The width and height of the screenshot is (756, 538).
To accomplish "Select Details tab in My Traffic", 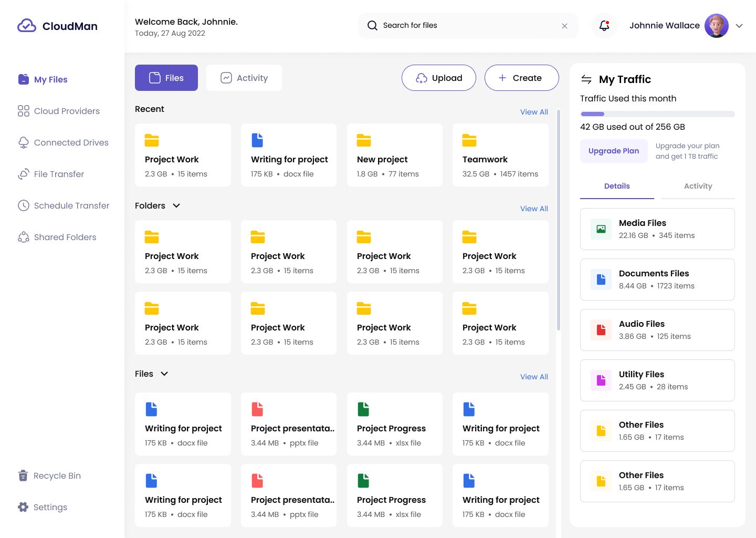I will (x=617, y=186).
